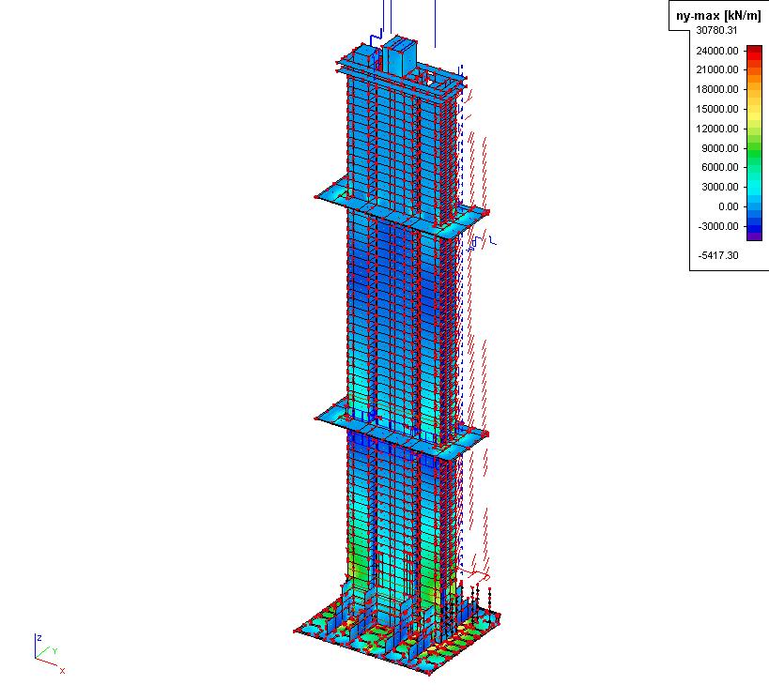This screenshot has width=769, height=700.
Task: Select the rooftop box structure of tower
Action: [399, 55]
